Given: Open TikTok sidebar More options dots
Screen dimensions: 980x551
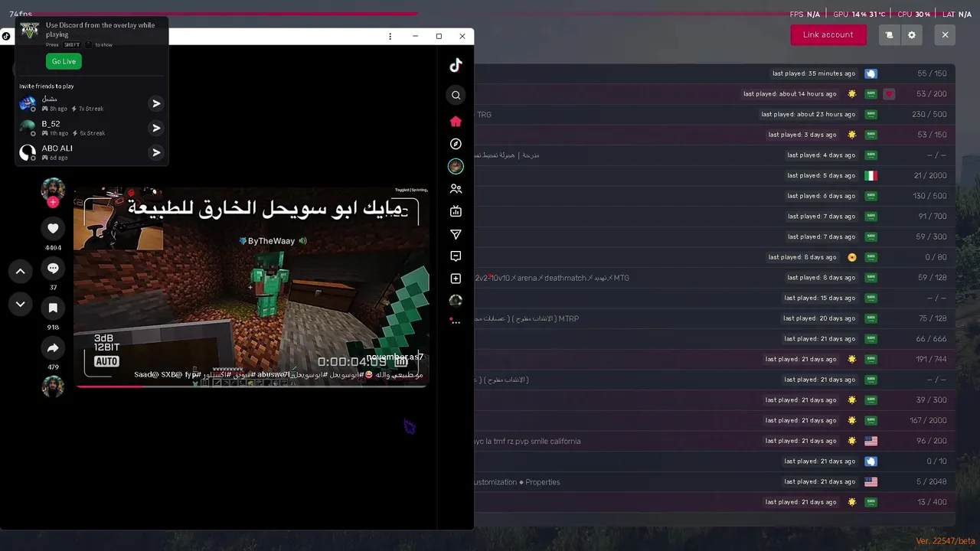Looking at the screenshot, I should click(x=456, y=323).
